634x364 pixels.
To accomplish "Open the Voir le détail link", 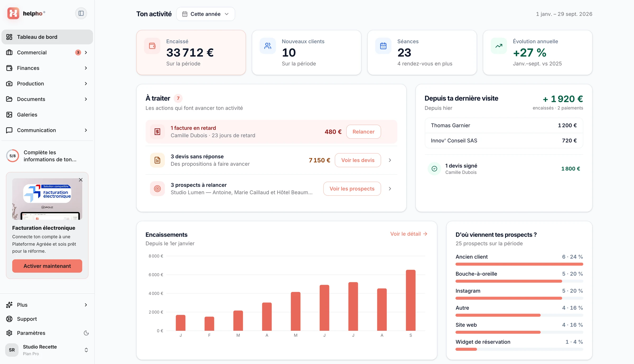I will [409, 234].
